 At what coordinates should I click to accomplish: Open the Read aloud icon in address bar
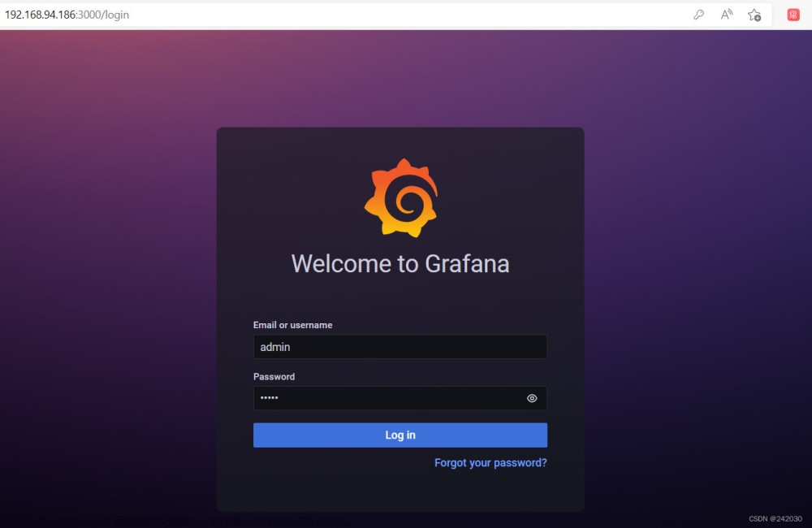(x=727, y=15)
